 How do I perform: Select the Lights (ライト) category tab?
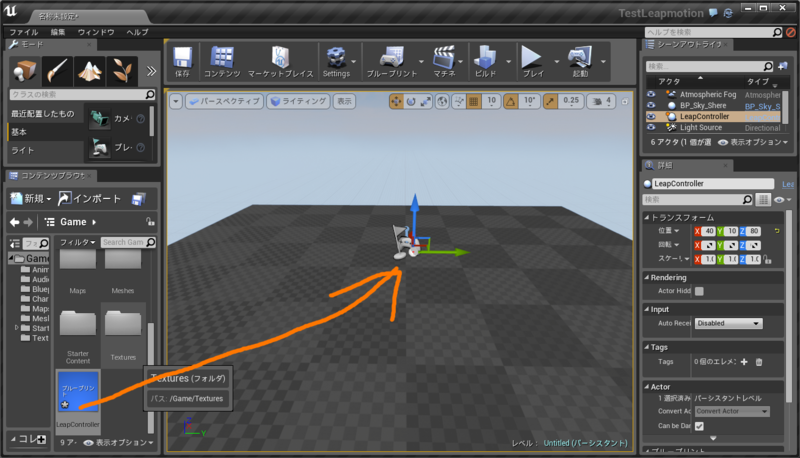[45, 150]
